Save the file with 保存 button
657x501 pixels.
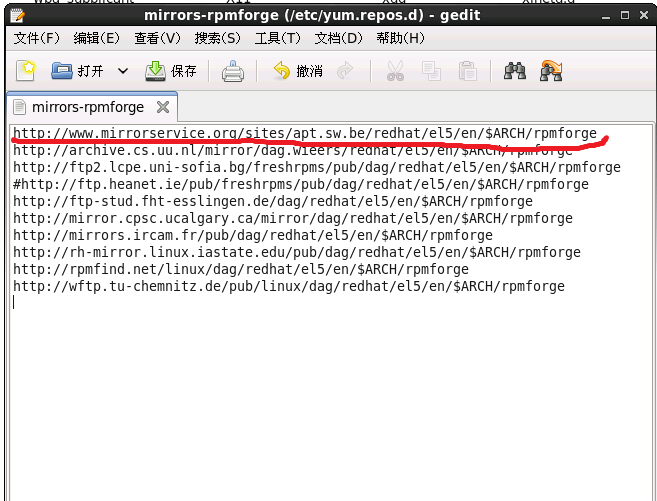point(171,71)
